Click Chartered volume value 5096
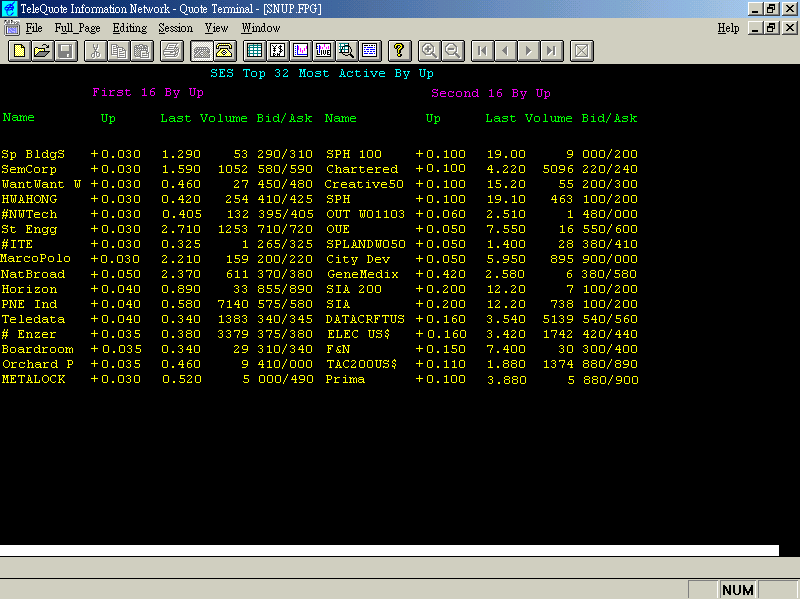 click(x=558, y=169)
